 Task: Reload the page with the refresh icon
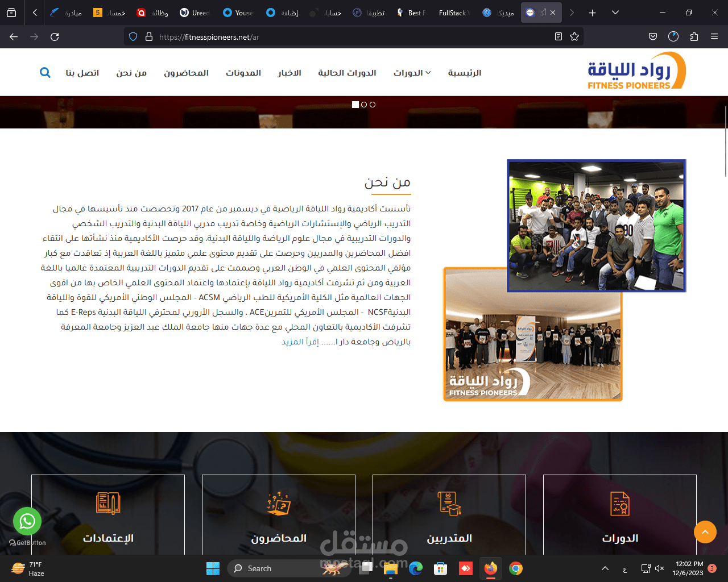point(55,37)
